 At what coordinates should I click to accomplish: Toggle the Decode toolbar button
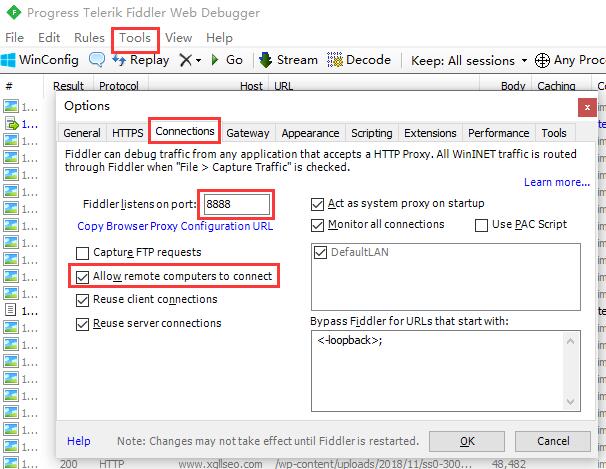(x=359, y=60)
